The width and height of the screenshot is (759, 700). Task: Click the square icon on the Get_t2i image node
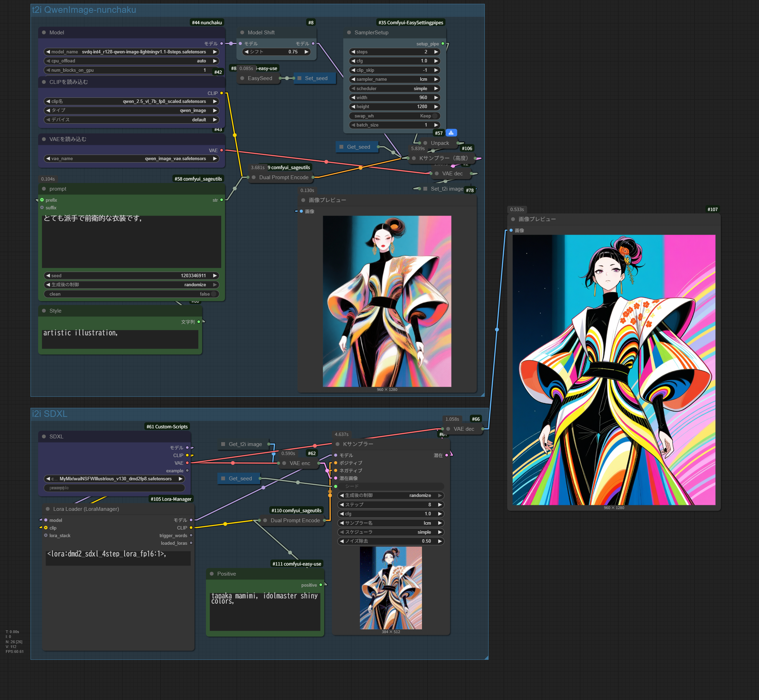223,444
